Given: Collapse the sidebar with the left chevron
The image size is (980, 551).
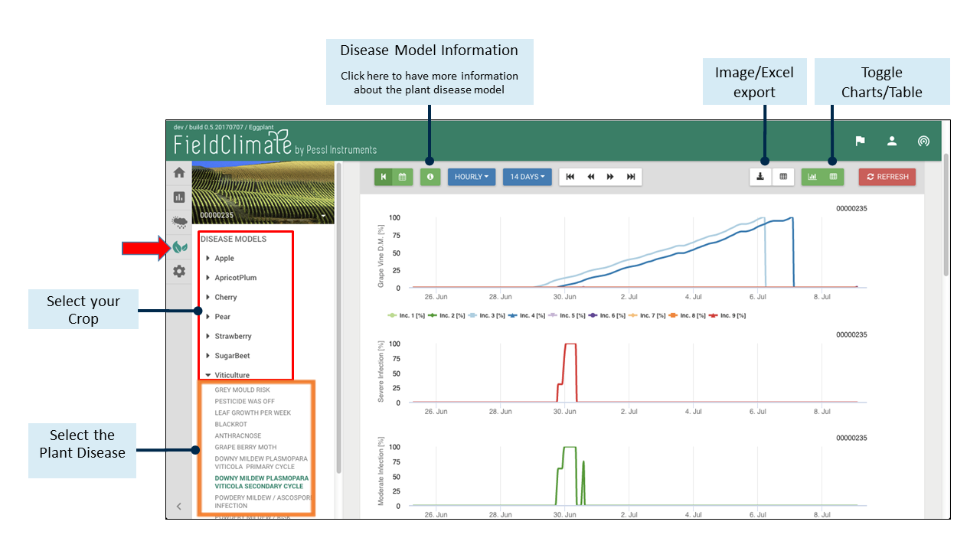Looking at the screenshot, I should pos(178,506).
